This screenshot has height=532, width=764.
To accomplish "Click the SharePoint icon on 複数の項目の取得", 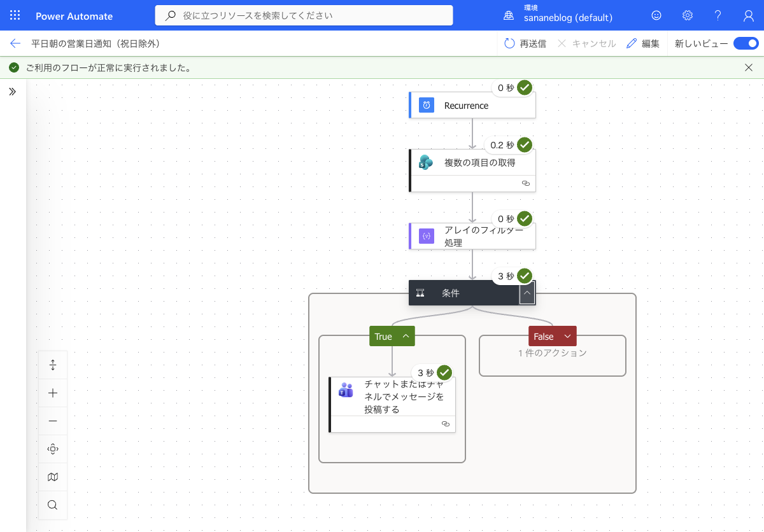I will (x=426, y=163).
